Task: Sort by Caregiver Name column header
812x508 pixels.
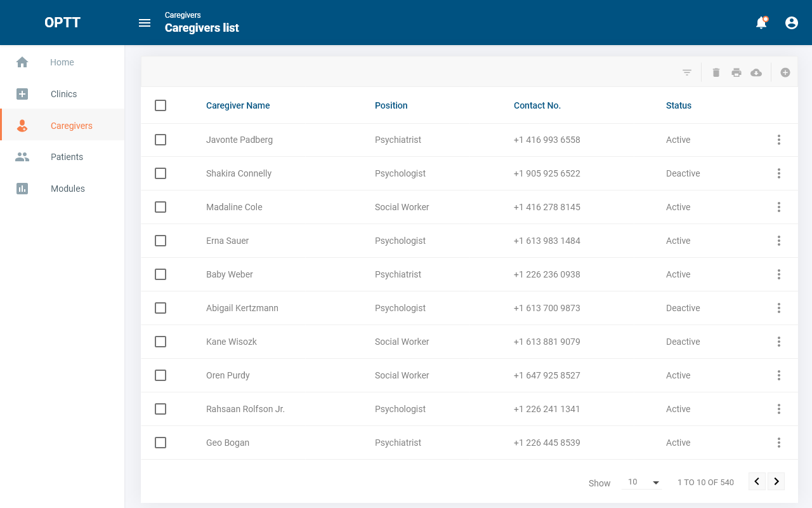Action: coord(238,105)
